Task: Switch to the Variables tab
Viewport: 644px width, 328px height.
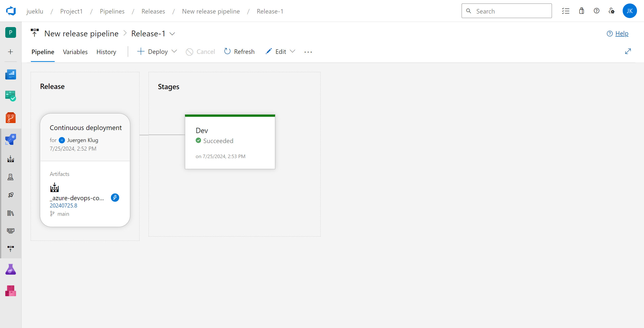Action: pos(75,52)
